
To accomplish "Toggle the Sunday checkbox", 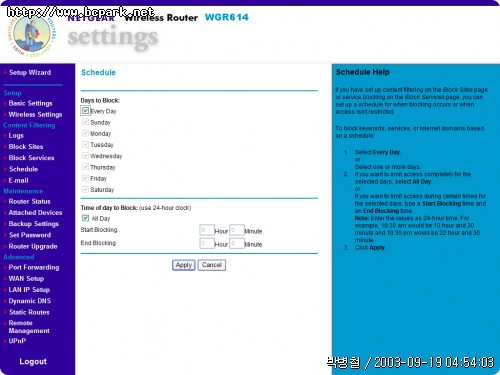I will click(85, 122).
